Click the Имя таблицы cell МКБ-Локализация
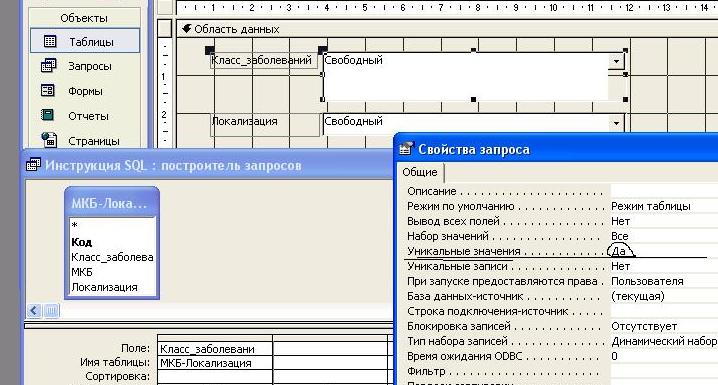Viewport: 718px width, 385px height. coord(215,363)
